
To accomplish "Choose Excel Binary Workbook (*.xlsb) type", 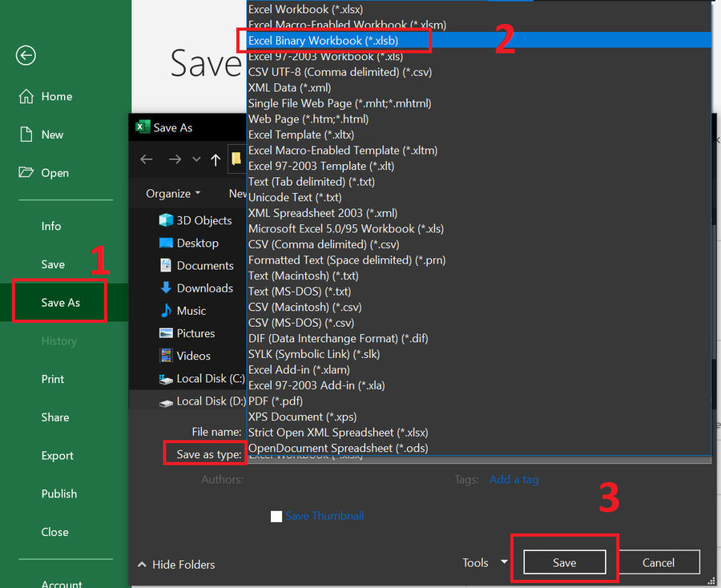I will [x=479, y=41].
